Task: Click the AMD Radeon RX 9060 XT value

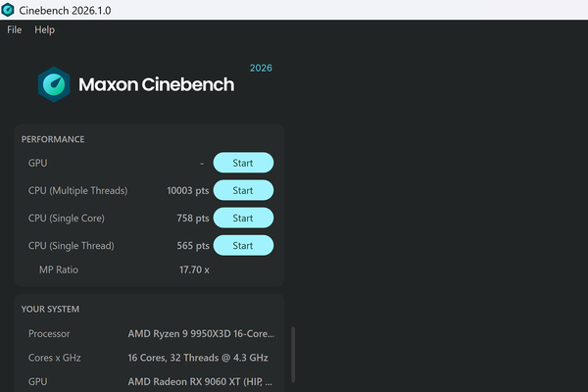Action: coord(200,382)
